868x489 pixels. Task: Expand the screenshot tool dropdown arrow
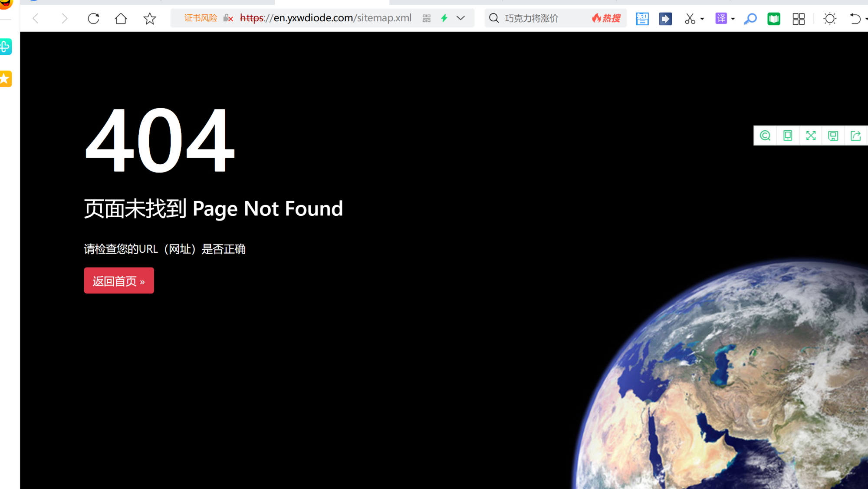pyautogui.click(x=702, y=19)
